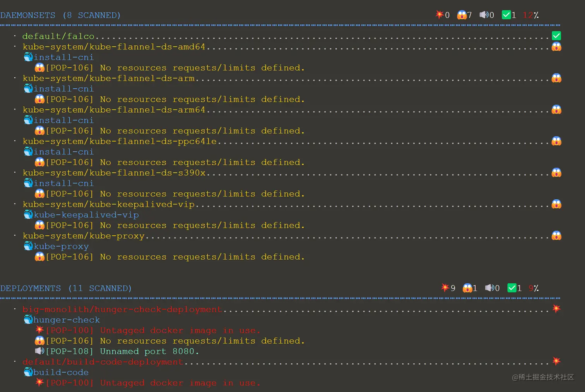
Task: Select warning face on kube-system/kube-proxy row
Action: click(556, 236)
